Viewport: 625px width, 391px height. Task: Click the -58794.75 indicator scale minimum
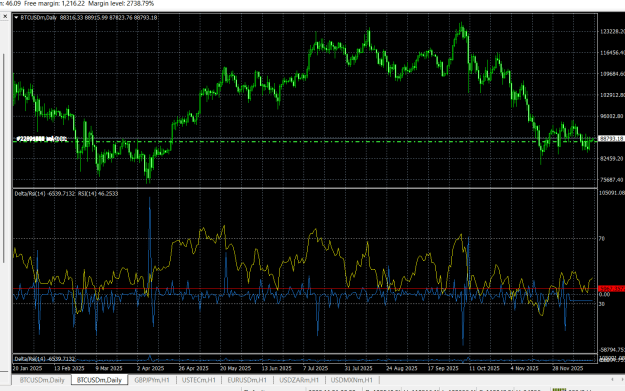click(612, 350)
